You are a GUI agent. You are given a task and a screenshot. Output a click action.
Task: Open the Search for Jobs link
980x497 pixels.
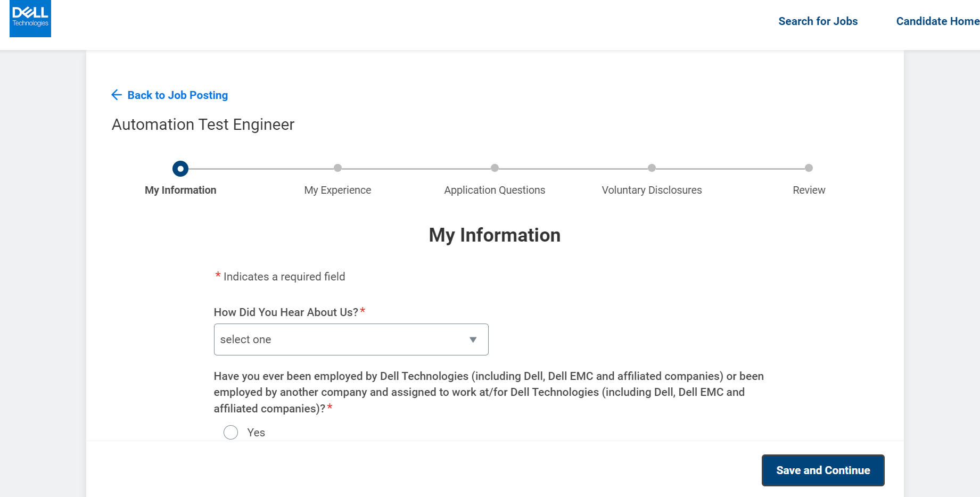(x=818, y=21)
